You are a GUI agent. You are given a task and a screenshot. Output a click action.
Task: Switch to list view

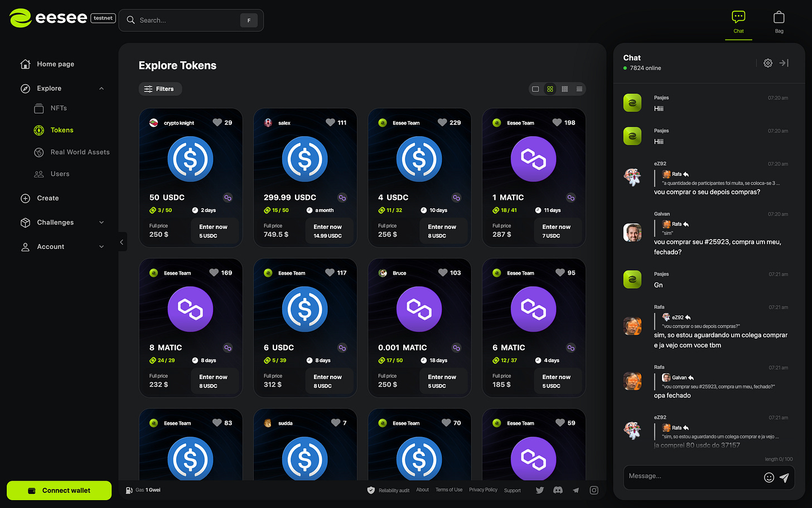579,89
